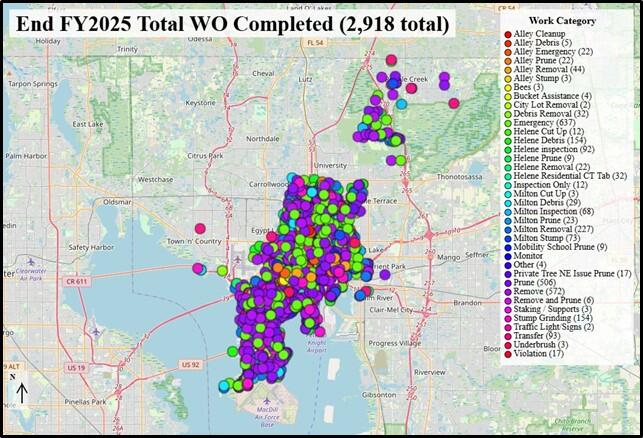
Task: Click the FL 54 road shield
Action: pyautogui.click(x=315, y=42)
